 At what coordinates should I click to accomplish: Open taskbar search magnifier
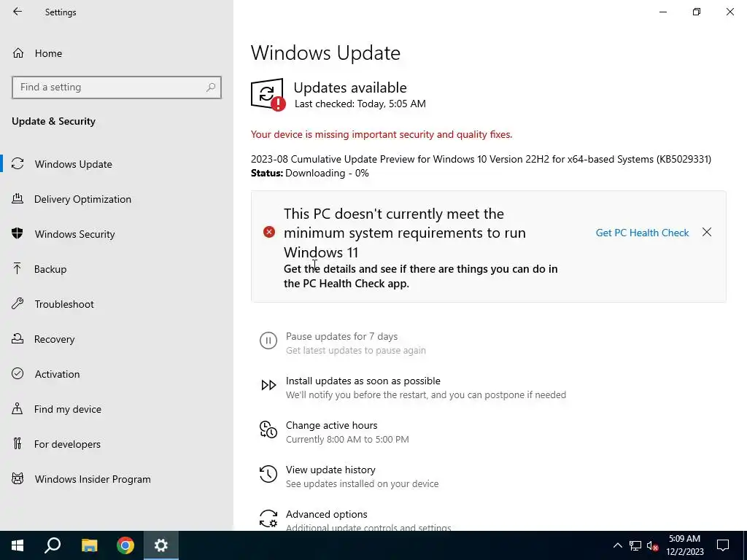tap(53, 545)
